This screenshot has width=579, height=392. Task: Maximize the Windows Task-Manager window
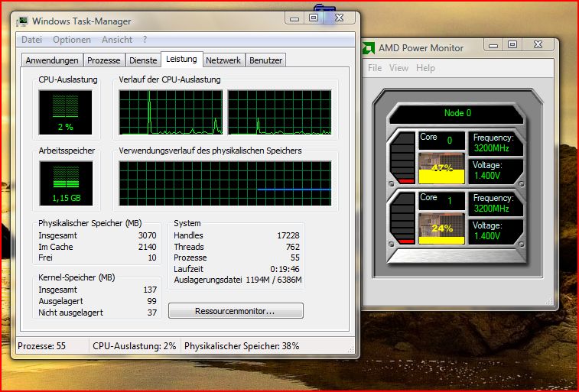(x=313, y=18)
